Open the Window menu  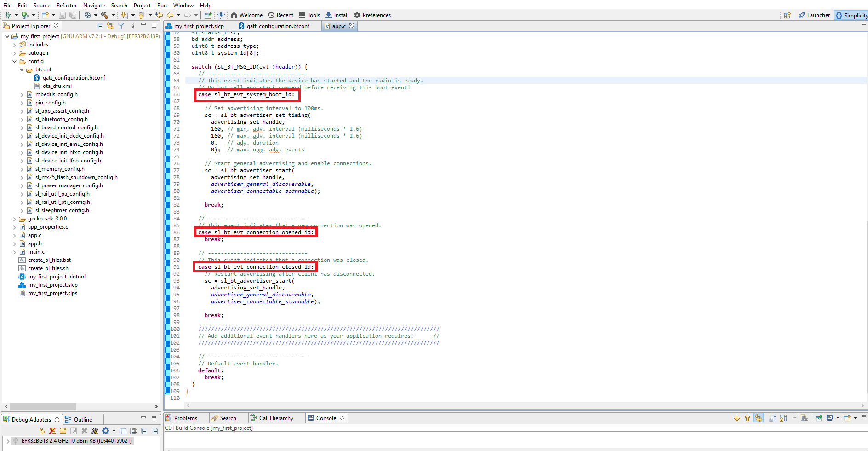point(183,6)
